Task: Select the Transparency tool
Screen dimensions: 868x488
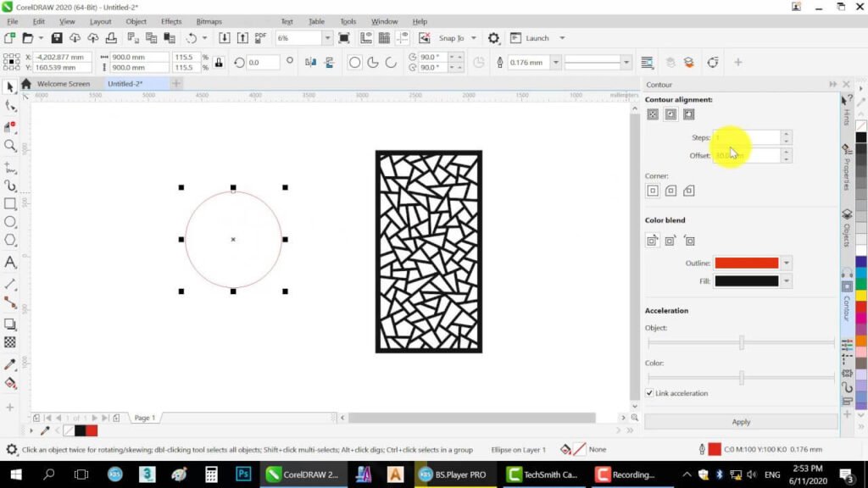Action: click(10, 342)
